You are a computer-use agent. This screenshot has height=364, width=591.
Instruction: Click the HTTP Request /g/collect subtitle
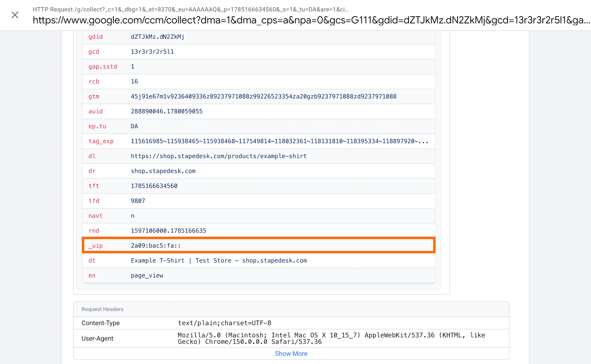click(x=191, y=9)
